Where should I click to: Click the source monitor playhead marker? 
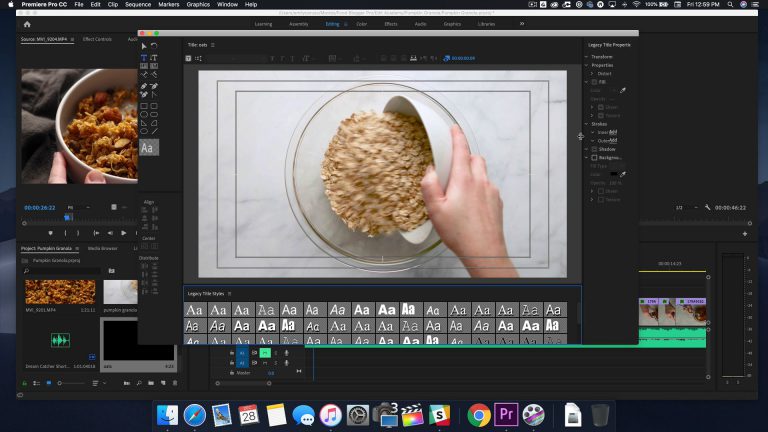click(68, 216)
